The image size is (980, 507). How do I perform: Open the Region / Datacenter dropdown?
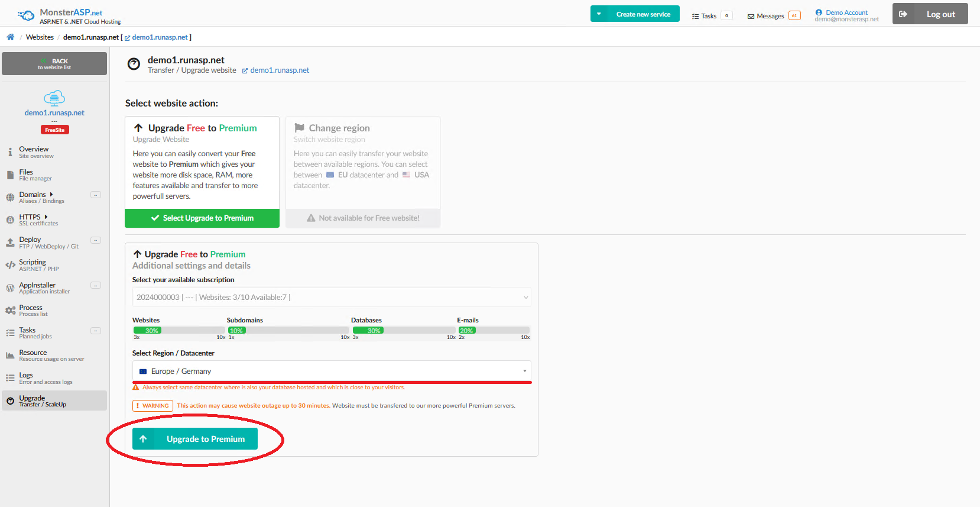(332, 372)
